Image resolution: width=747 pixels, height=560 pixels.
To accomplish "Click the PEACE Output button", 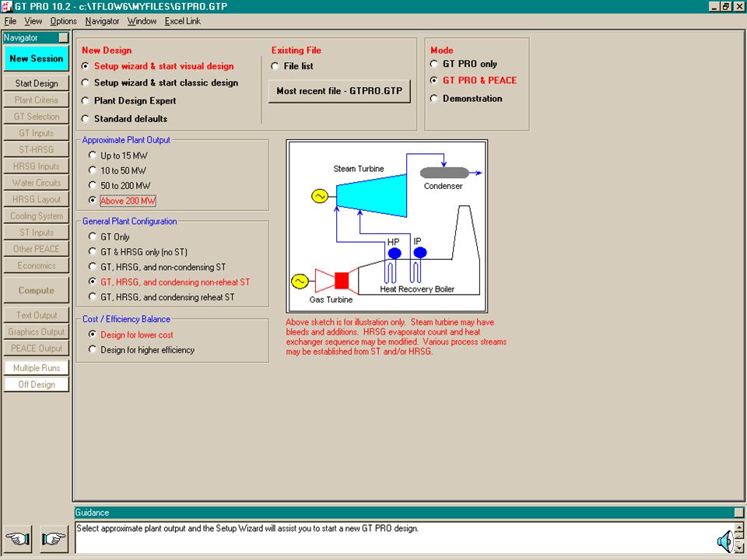I will click(37, 348).
